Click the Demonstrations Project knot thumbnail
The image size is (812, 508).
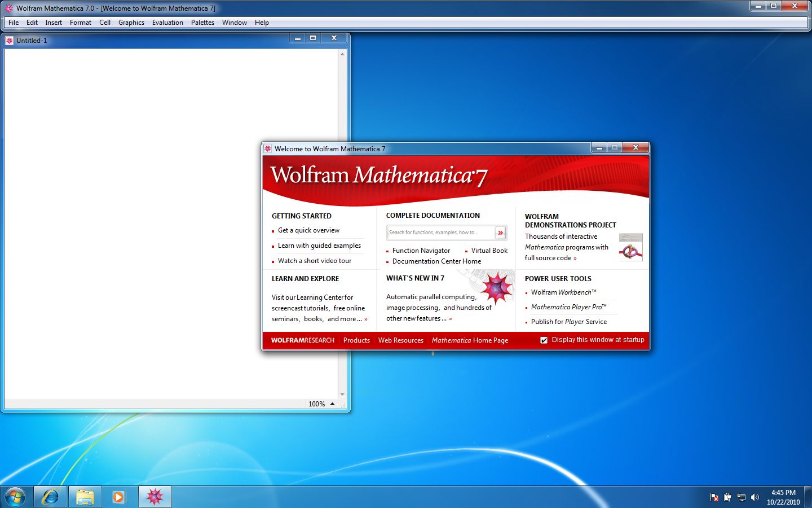(630, 247)
